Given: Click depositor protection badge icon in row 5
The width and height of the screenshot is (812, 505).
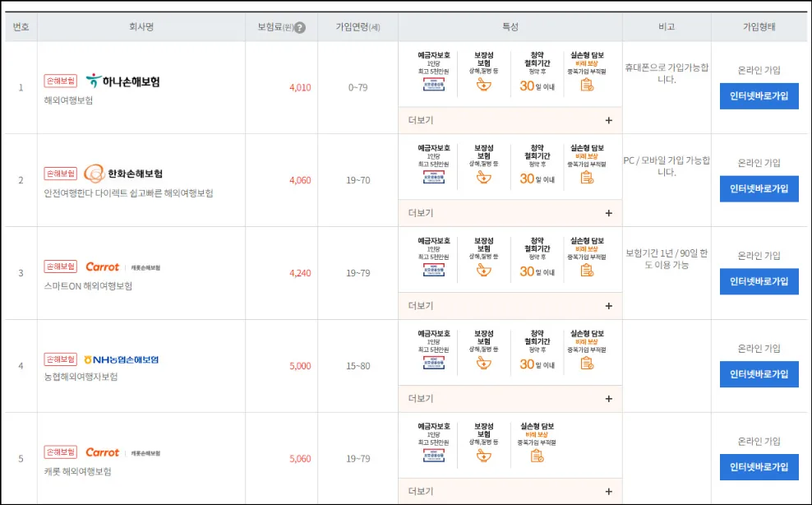Looking at the screenshot, I should pos(433,456).
